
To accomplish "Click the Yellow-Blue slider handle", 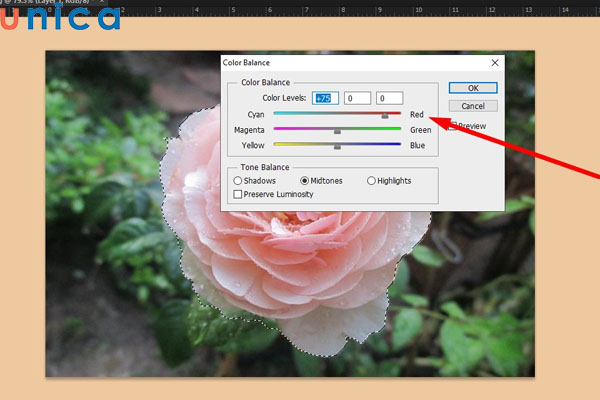I will [x=337, y=147].
